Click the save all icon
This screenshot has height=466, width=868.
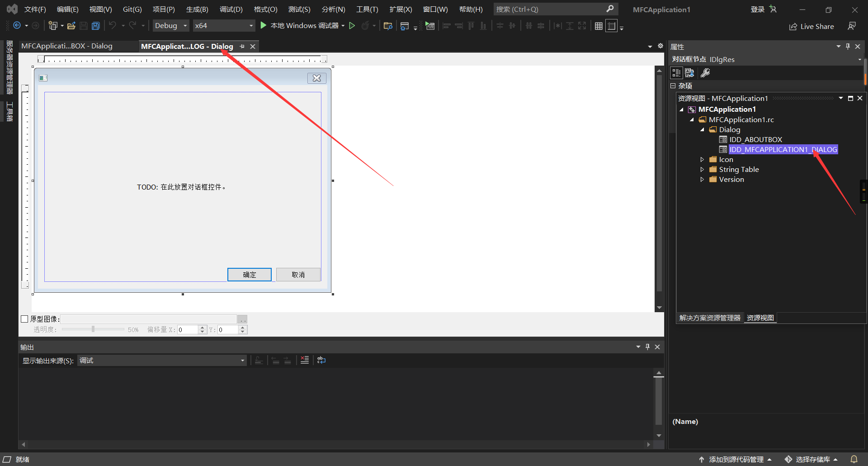pyautogui.click(x=96, y=26)
